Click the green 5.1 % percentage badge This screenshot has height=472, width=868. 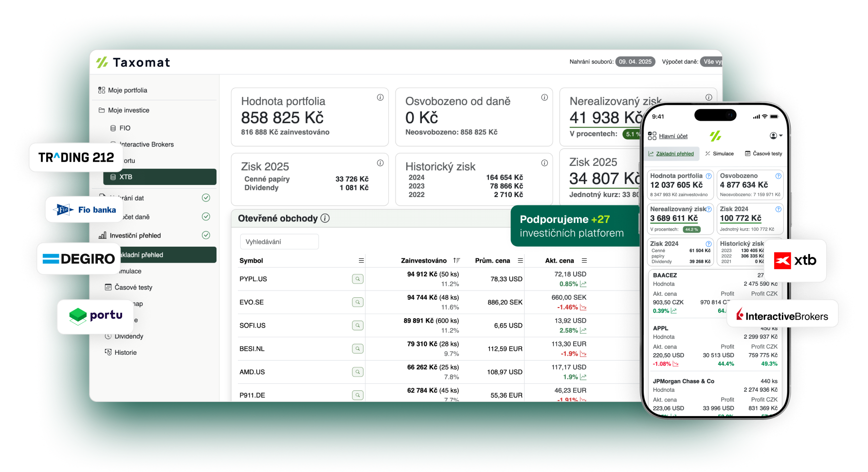(631, 134)
